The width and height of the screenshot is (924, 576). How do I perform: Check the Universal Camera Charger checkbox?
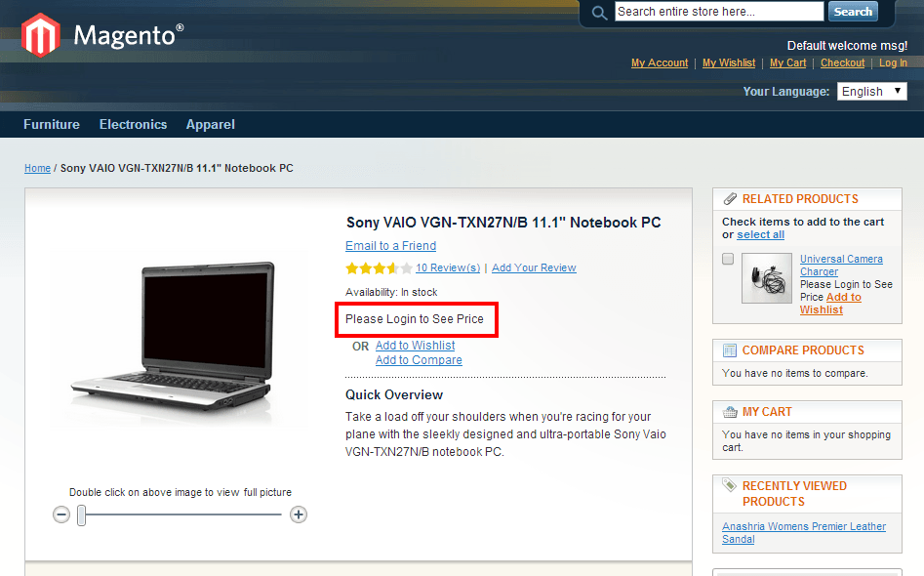click(728, 259)
